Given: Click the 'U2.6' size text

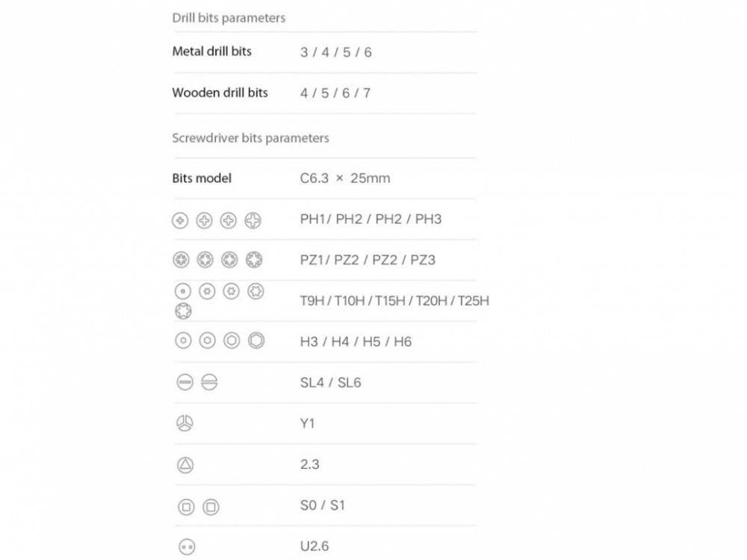Looking at the screenshot, I should click(314, 546).
